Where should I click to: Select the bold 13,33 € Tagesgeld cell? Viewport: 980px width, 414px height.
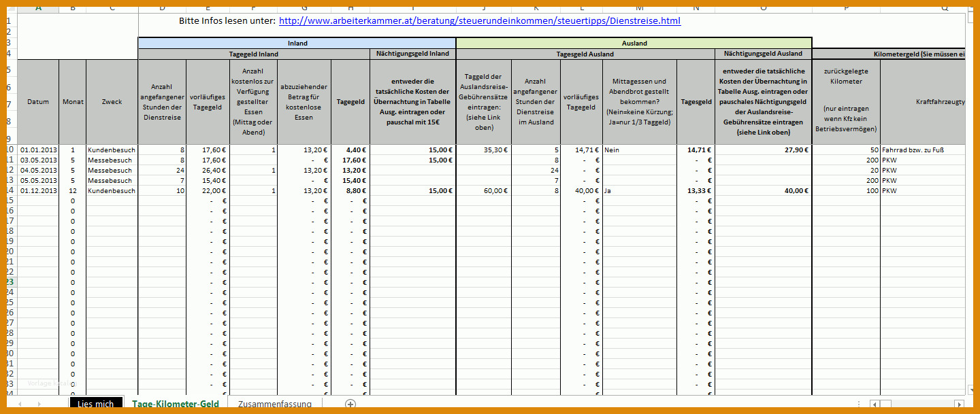coord(696,191)
